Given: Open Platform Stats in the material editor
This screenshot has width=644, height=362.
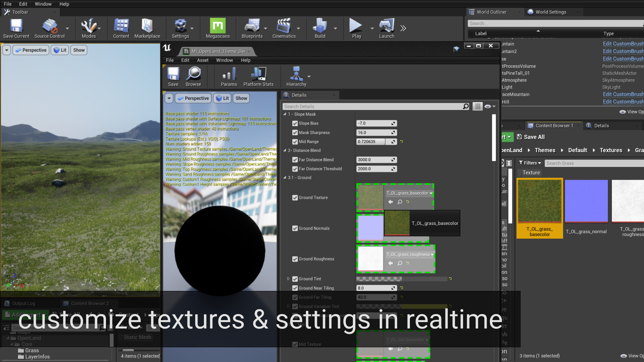Looking at the screenshot, I should coord(259,76).
